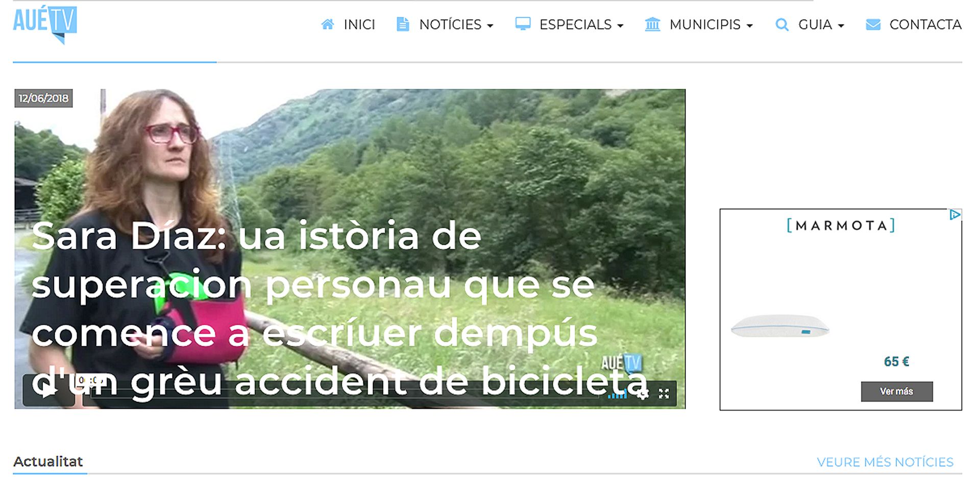Screen dimensions: 980x477
Task: Expand the MUNICIPIS dropdown menu
Action: (x=711, y=24)
